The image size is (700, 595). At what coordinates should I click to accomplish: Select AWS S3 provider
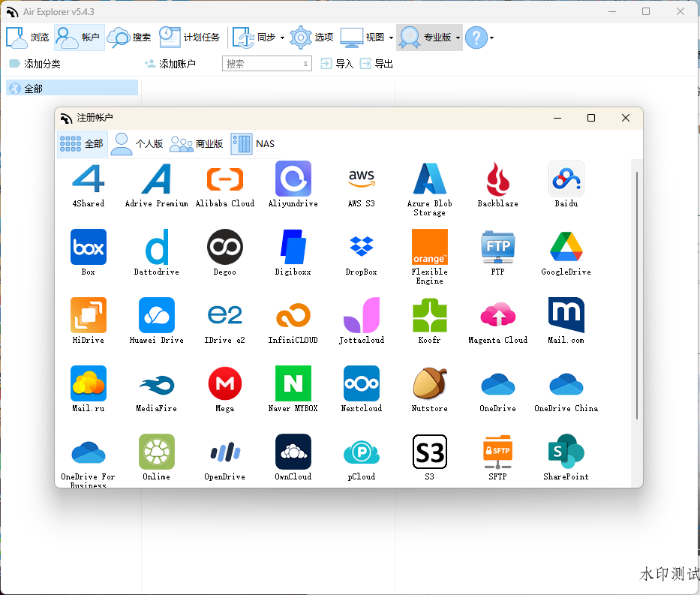362,179
